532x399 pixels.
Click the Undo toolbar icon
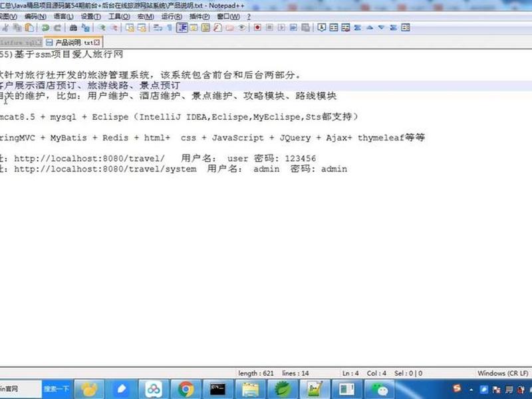coord(45,28)
